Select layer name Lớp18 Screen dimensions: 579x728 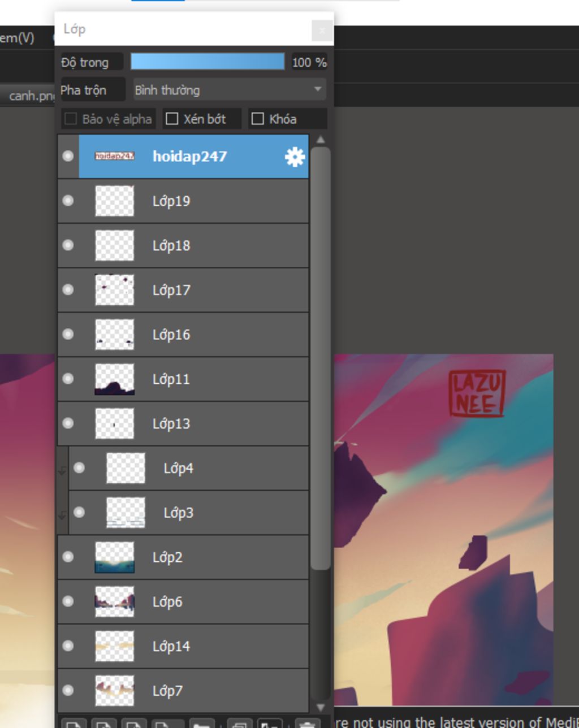[x=171, y=246]
